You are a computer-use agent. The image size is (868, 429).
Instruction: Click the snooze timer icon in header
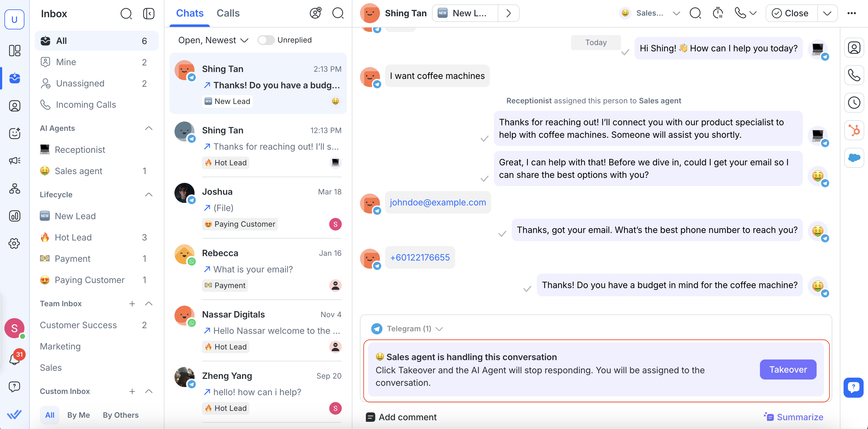718,13
